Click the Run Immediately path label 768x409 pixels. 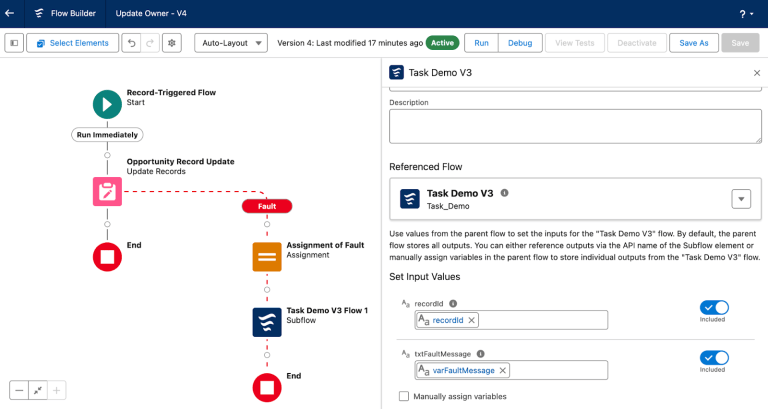(107, 135)
